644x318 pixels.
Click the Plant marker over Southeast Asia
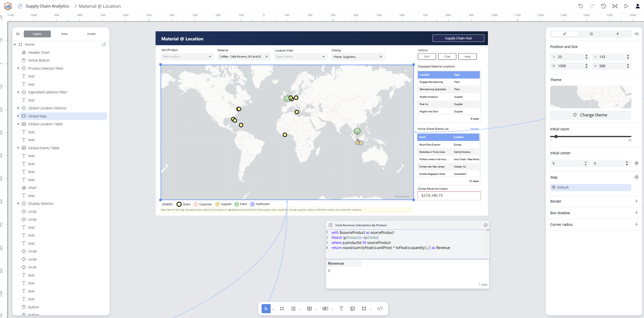tap(357, 131)
